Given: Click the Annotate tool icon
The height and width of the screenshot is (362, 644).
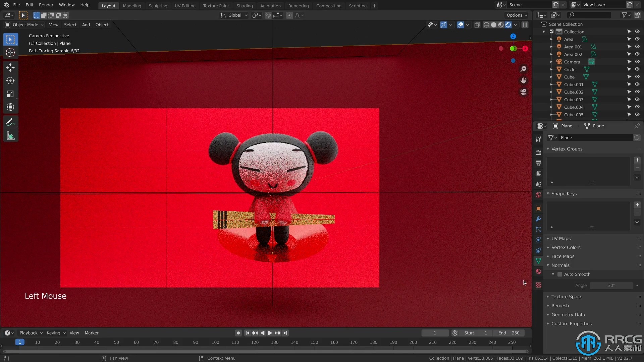Looking at the screenshot, I should (11, 122).
